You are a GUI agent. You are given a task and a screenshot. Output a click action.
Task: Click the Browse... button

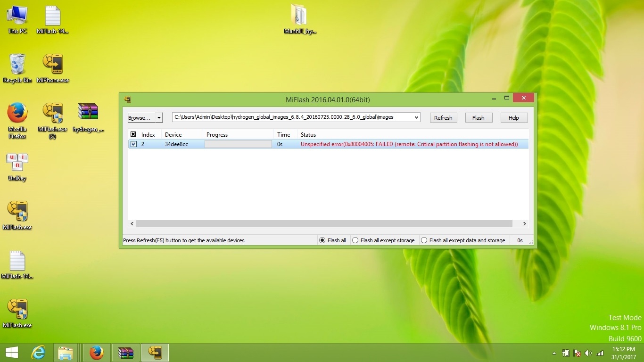pos(141,118)
